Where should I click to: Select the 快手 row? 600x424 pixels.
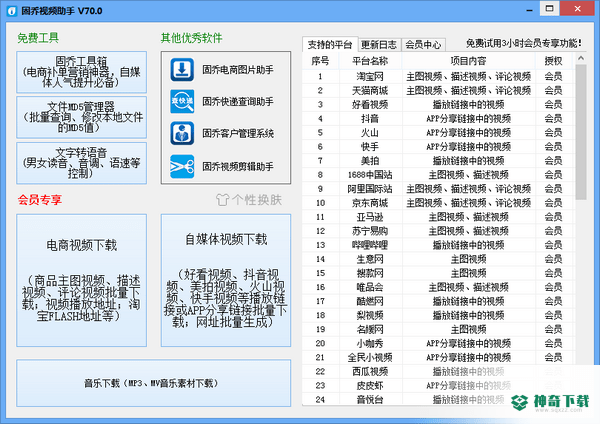[x=439, y=147]
